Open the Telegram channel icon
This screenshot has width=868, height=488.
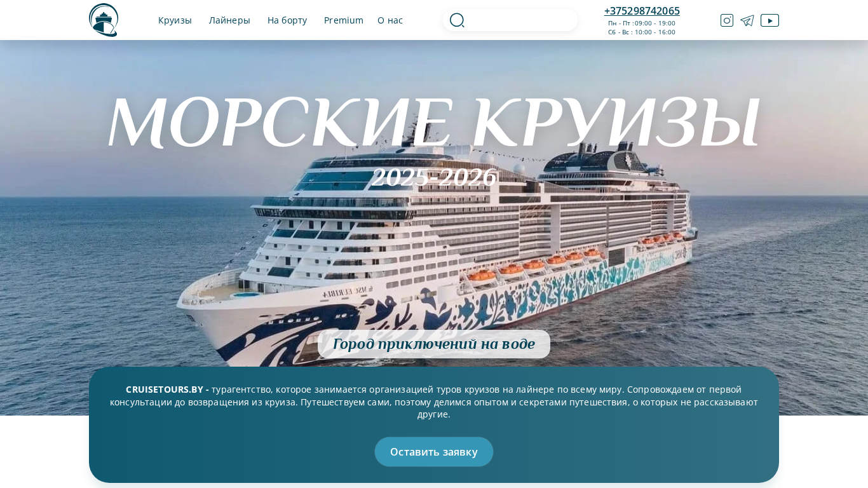coord(747,20)
